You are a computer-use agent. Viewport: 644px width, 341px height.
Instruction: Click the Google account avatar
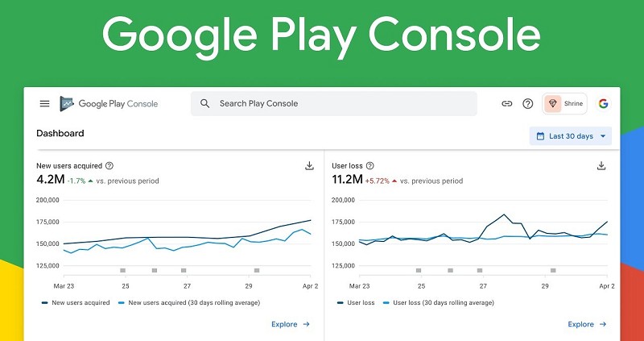tap(603, 103)
